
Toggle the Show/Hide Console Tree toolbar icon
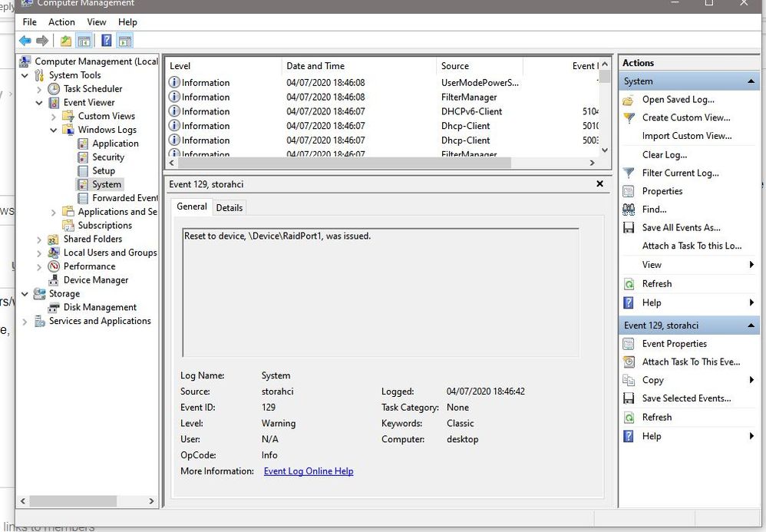click(x=84, y=41)
